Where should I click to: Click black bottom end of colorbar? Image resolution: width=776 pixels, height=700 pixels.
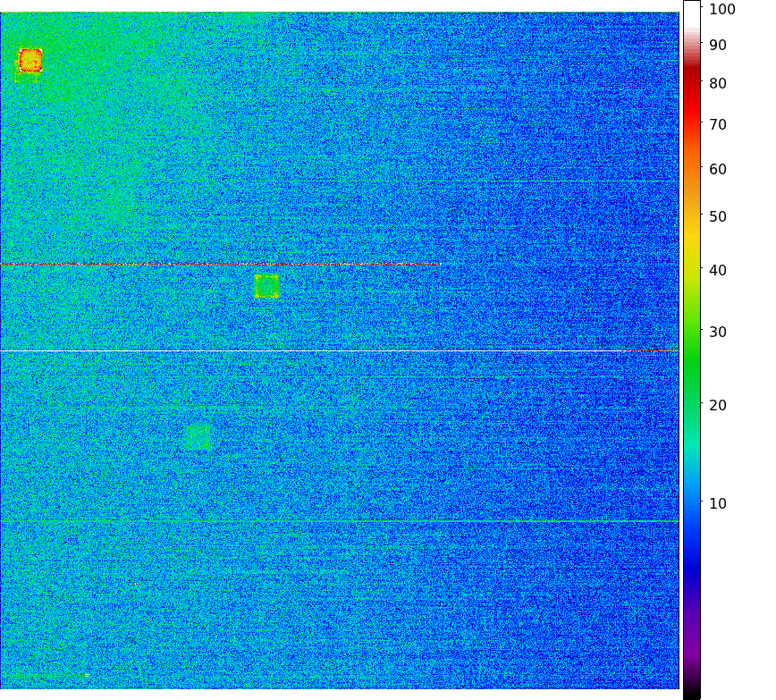point(692,693)
